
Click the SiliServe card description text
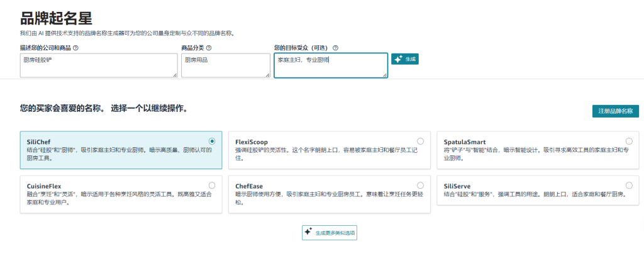[533, 195]
